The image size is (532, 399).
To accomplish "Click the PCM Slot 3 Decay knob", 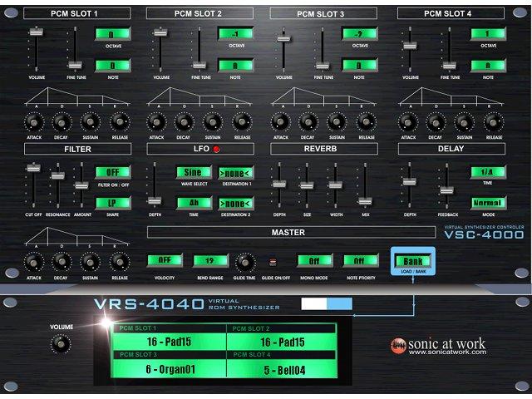I will pos(308,122).
